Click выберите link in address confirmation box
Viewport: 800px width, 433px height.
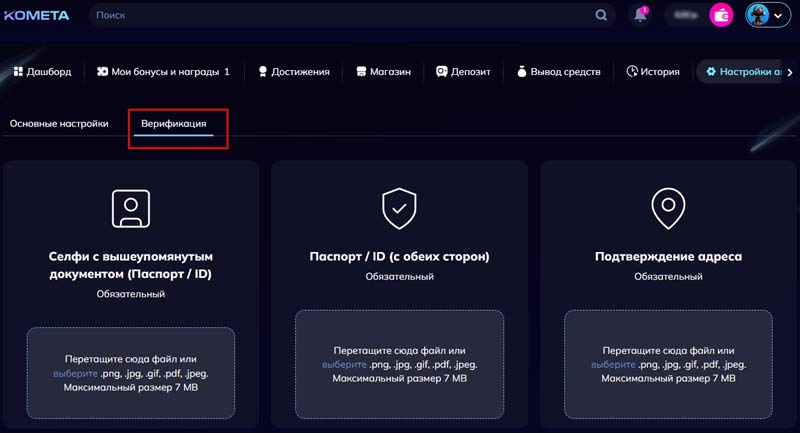coord(613,365)
